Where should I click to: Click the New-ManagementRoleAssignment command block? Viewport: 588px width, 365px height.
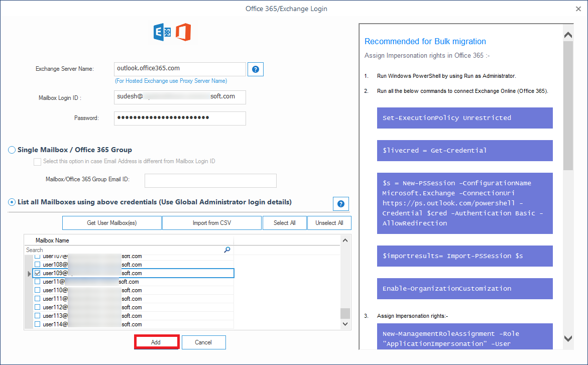[x=464, y=336]
